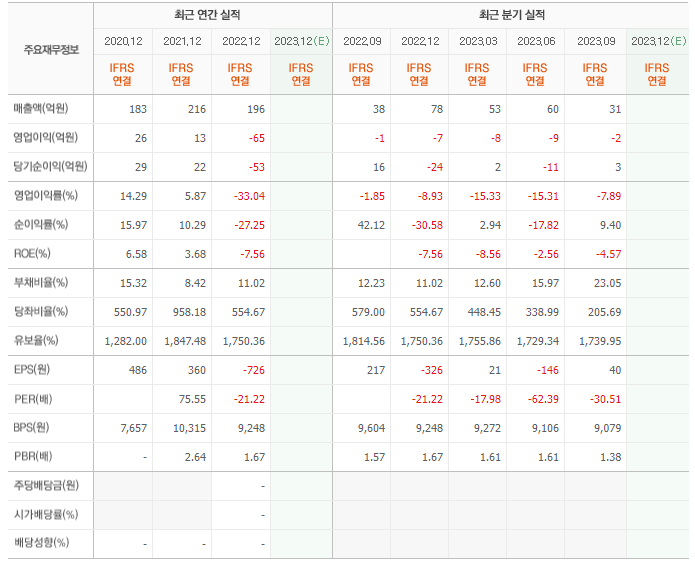Click the net income value -53

coord(257,167)
